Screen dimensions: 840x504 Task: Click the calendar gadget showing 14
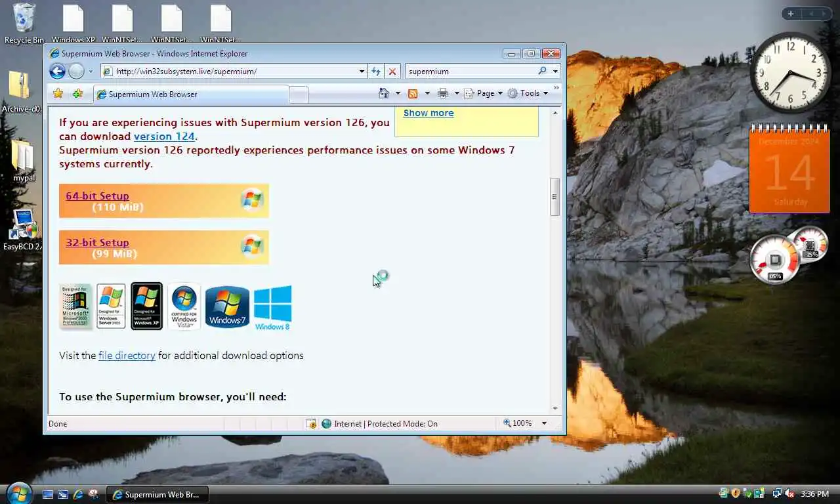pyautogui.click(x=790, y=169)
